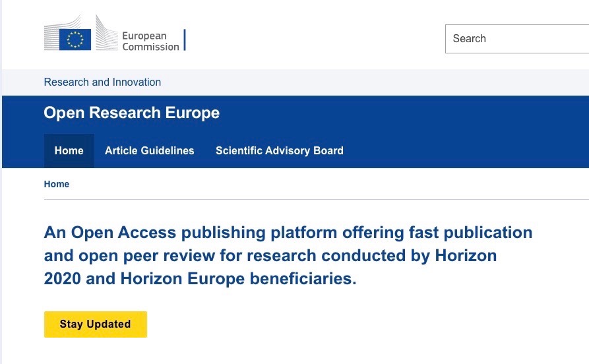Go to Scientific Advisory Board page
This screenshot has width=589, height=364.
(x=280, y=150)
